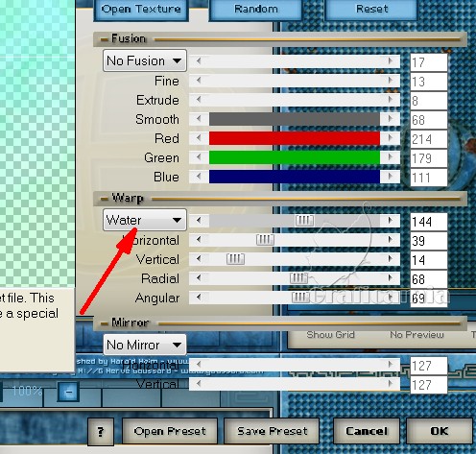Click the Radial value field showing 68
476x454 pixels.
click(429, 279)
